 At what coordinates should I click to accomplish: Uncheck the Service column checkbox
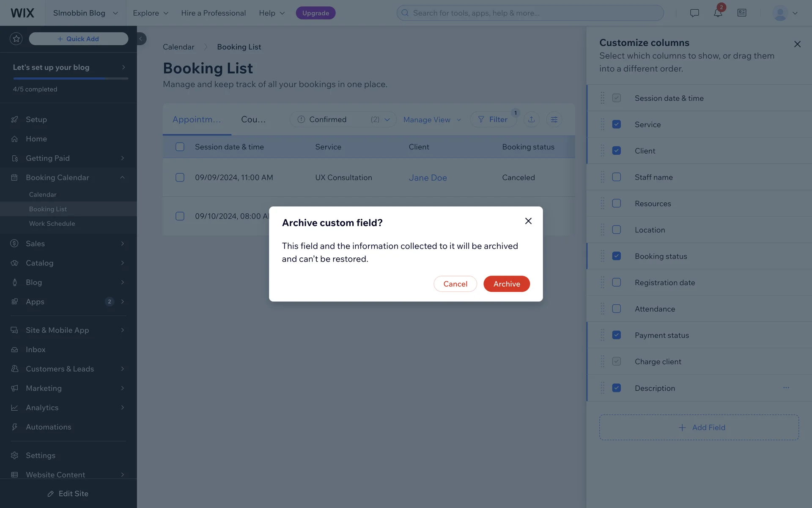[x=616, y=124]
